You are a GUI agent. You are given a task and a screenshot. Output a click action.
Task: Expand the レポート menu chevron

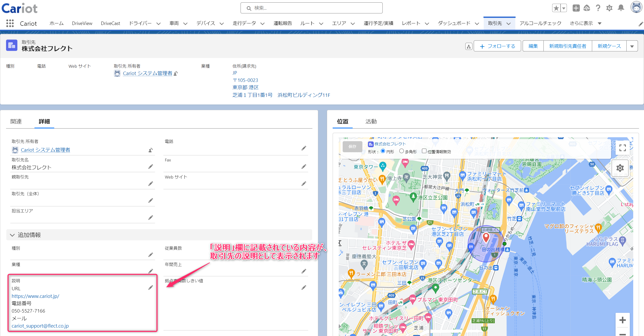pos(427,24)
